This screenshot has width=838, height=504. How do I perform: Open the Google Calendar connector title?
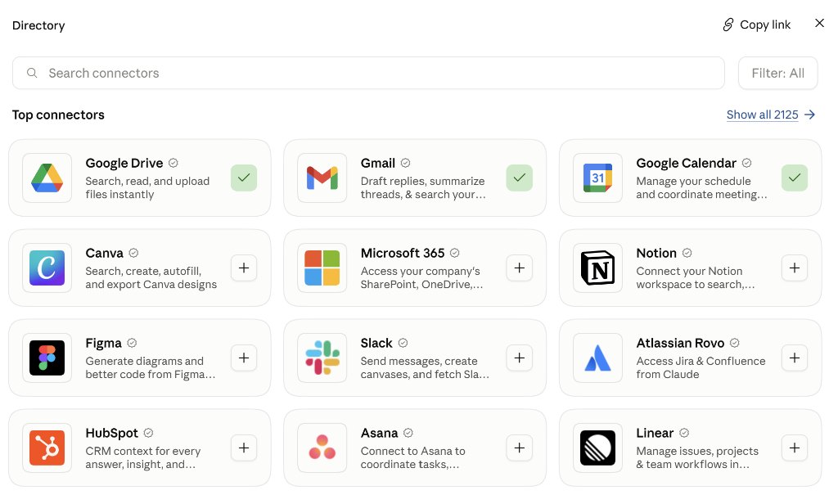[x=687, y=163]
